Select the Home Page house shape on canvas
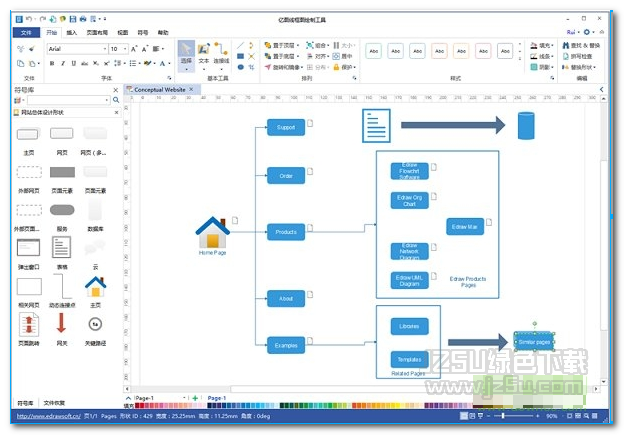Viewport: 624px width, 435px height. pyautogui.click(x=213, y=232)
